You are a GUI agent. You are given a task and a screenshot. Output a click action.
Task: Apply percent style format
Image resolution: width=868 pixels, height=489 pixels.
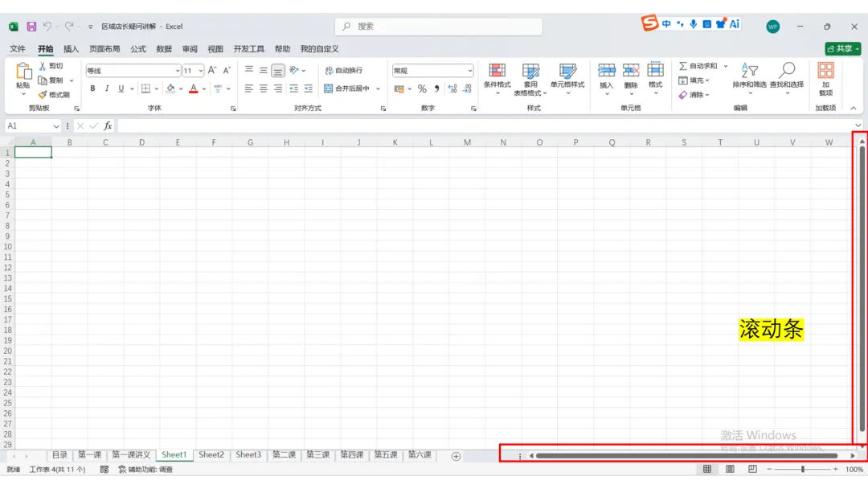coord(423,88)
